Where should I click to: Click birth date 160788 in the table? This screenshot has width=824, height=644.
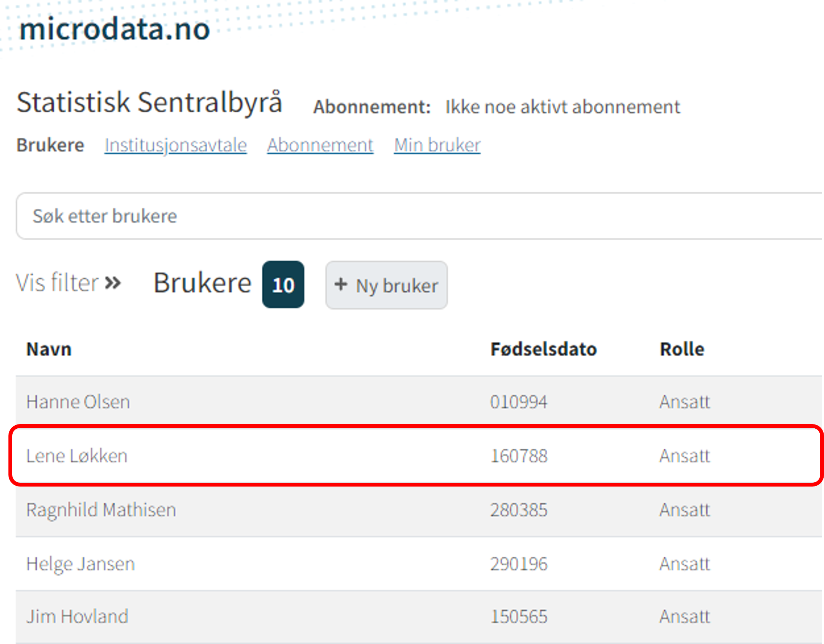(x=519, y=456)
